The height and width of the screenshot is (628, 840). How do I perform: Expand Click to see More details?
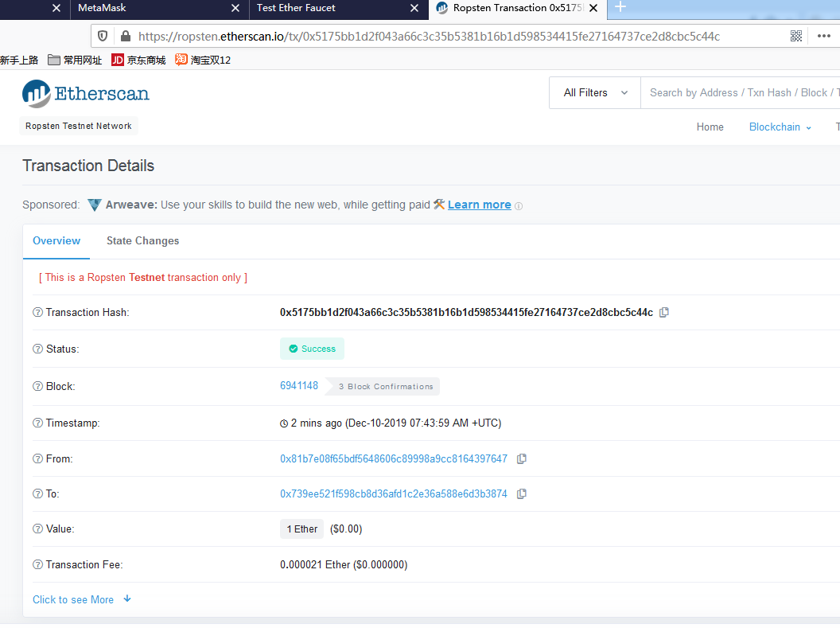pyautogui.click(x=81, y=599)
